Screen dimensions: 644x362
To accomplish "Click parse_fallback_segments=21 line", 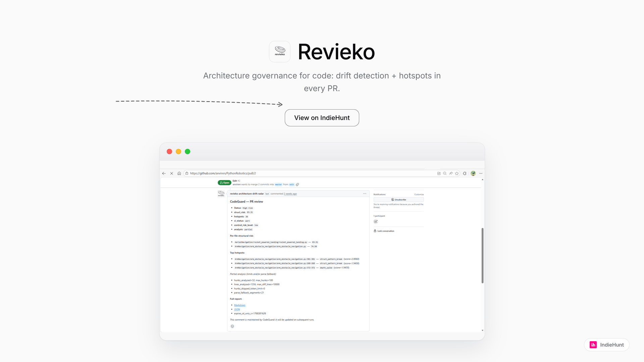I will click(x=249, y=293).
